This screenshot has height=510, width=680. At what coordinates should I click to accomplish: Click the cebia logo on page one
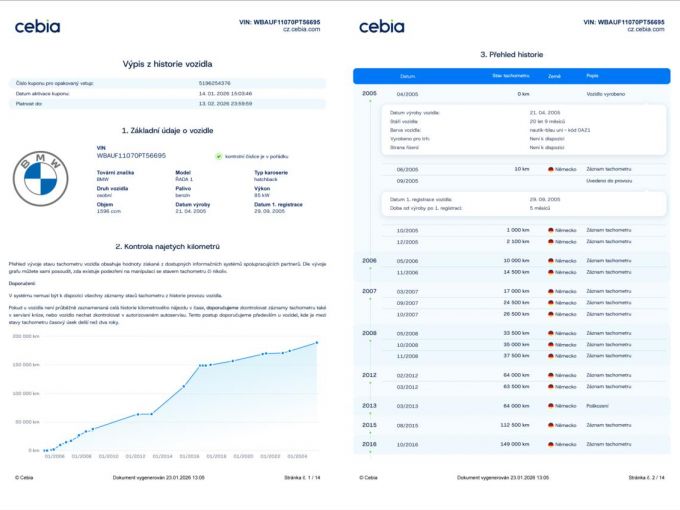tap(37, 26)
